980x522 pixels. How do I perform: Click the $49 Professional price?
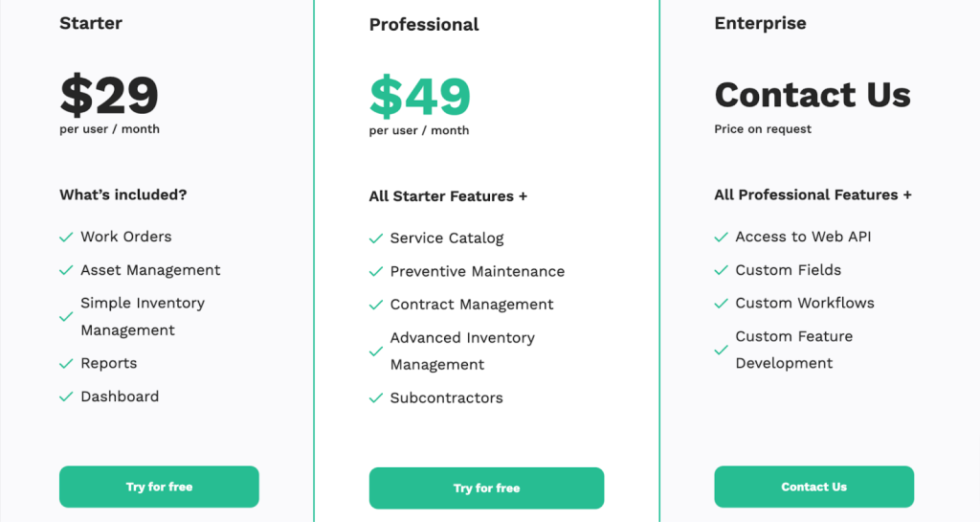click(x=420, y=96)
